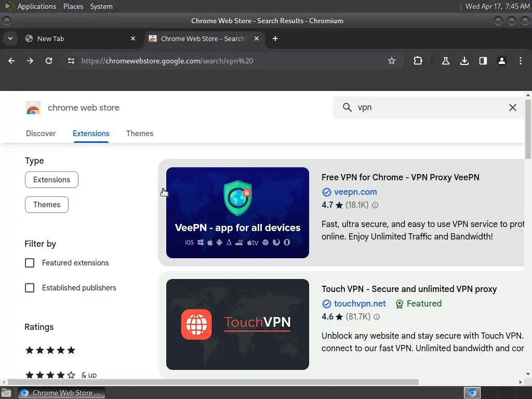The height and width of the screenshot is (399, 532).
Task: Click the vertical scrollbar thumb
Action: point(528,129)
